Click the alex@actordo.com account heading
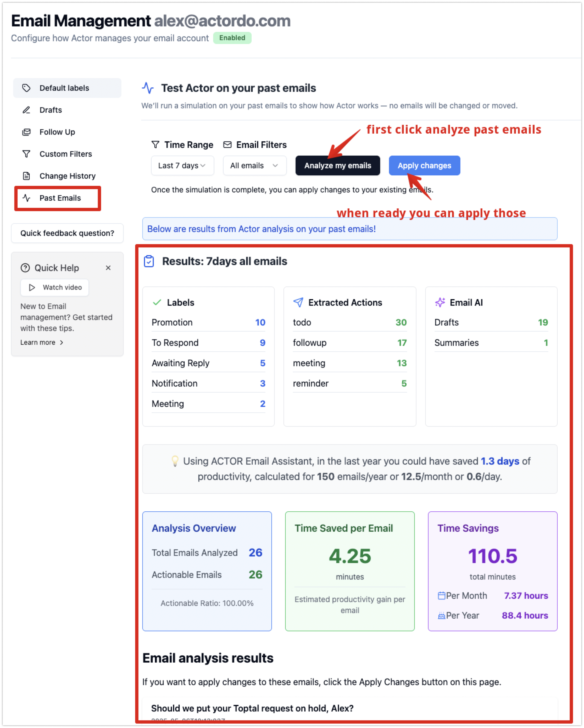This screenshot has height=728, width=584. click(x=222, y=21)
